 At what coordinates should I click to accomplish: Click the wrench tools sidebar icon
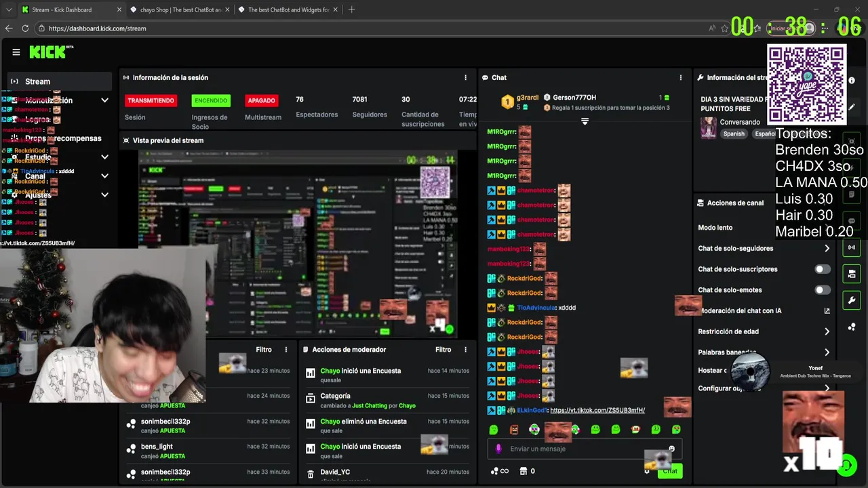pos(852,300)
